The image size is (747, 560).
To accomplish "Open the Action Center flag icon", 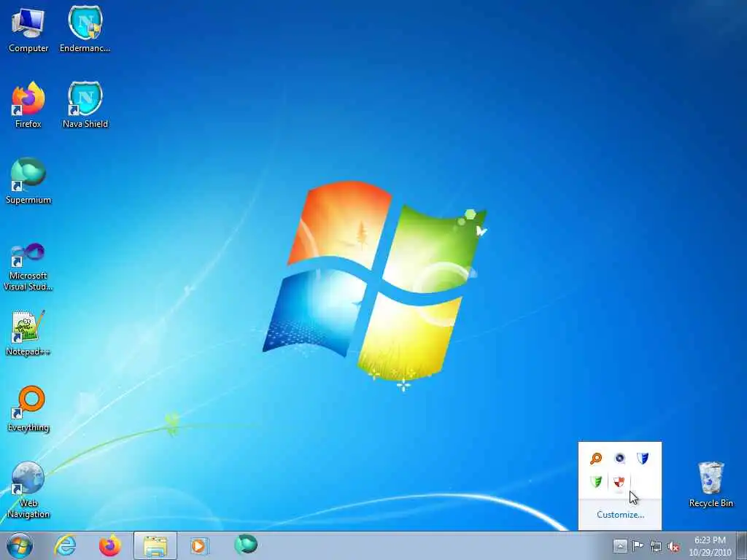I will [x=638, y=545].
